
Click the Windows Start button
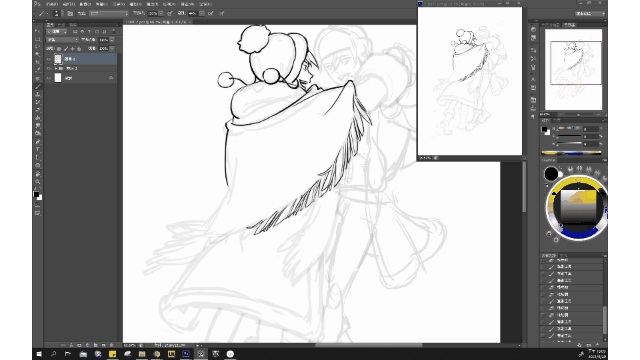(x=39, y=354)
